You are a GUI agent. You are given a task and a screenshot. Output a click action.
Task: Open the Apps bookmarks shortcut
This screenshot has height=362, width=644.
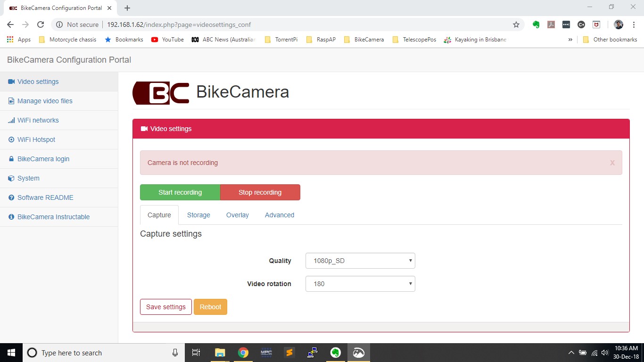click(19, 40)
